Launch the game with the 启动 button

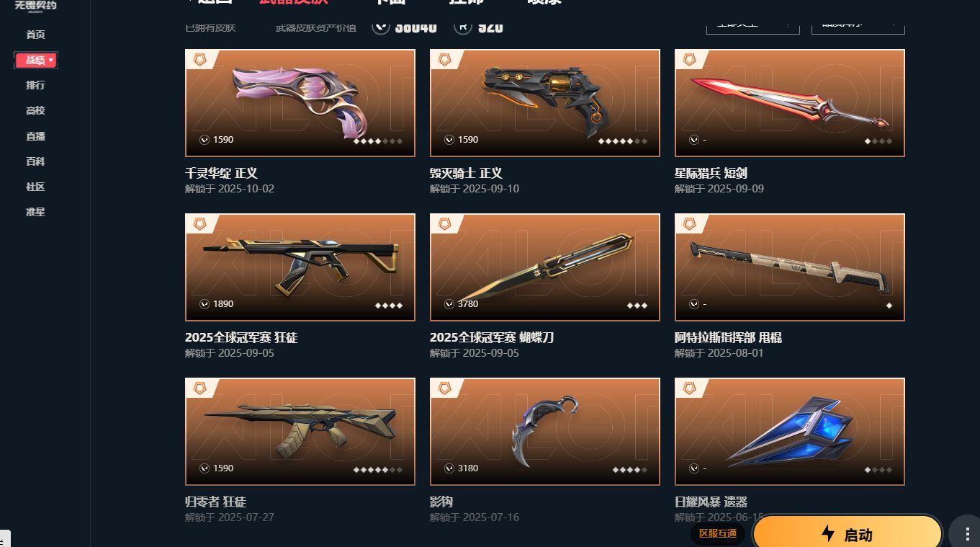click(847, 534)
